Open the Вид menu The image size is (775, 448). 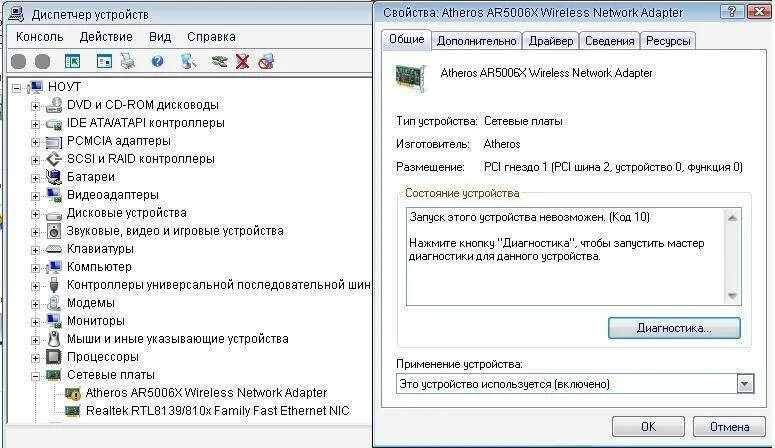pyautogui.click(x=160, y=37)
